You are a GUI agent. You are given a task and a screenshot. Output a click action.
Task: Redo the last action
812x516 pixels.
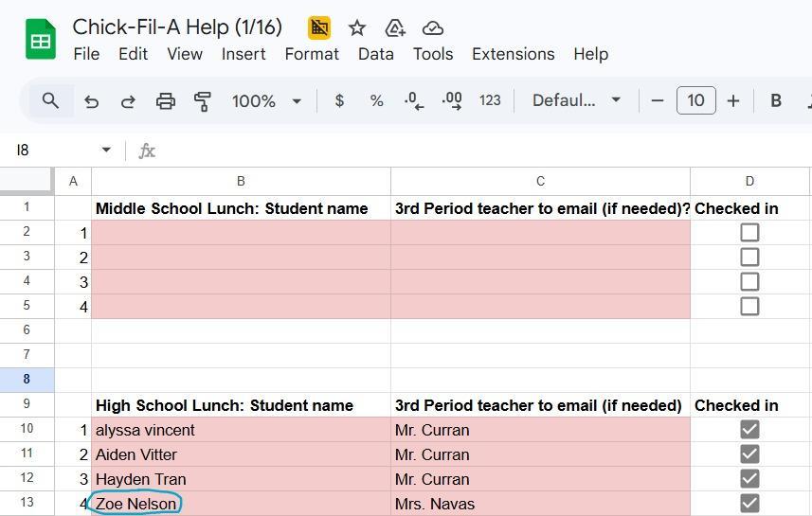tap(128, 101)
